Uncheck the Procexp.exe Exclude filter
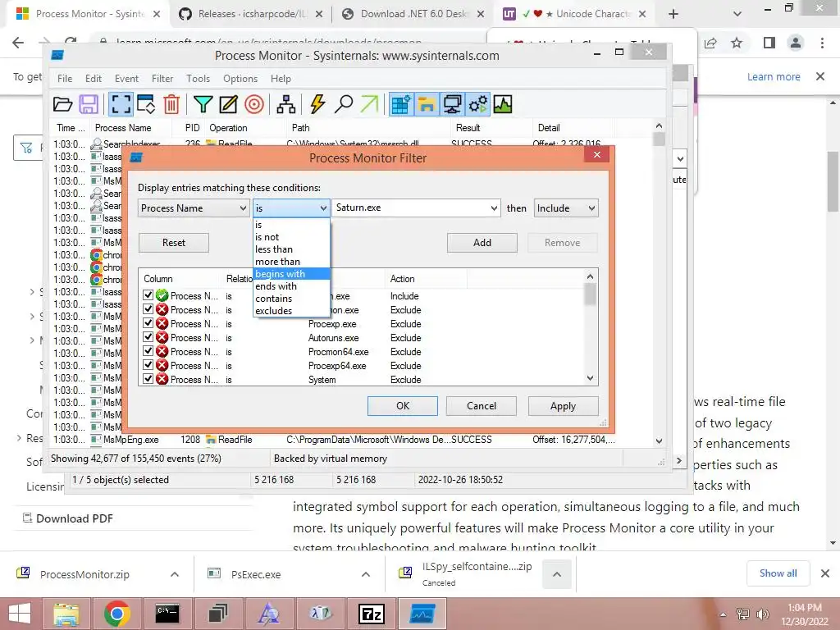Viewport: 840px width, 630px height. click(x=148, y=323)
